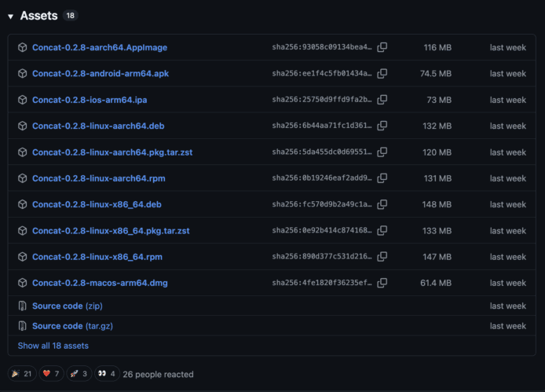545x392 pixels.
Task: Click the 73 MB file size
Action: coord(439,100)
